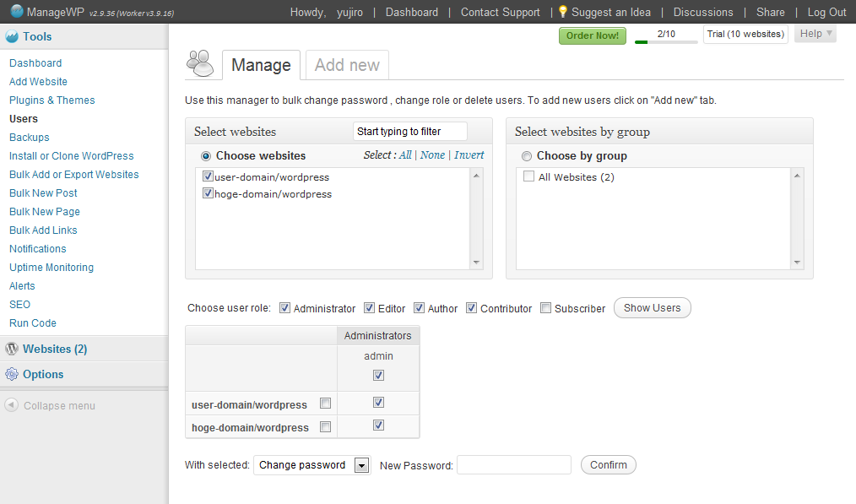Click the ManageWP globe logo icon

tap(17, 11)
